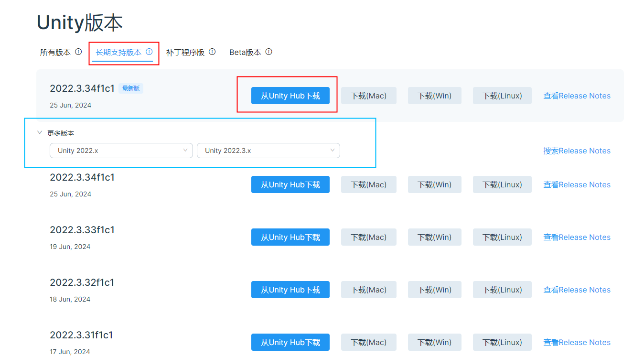The height and width of the screenshot is (357, 644).
Task: Click the info icon beside 所有版本
Action: [78, 52]
